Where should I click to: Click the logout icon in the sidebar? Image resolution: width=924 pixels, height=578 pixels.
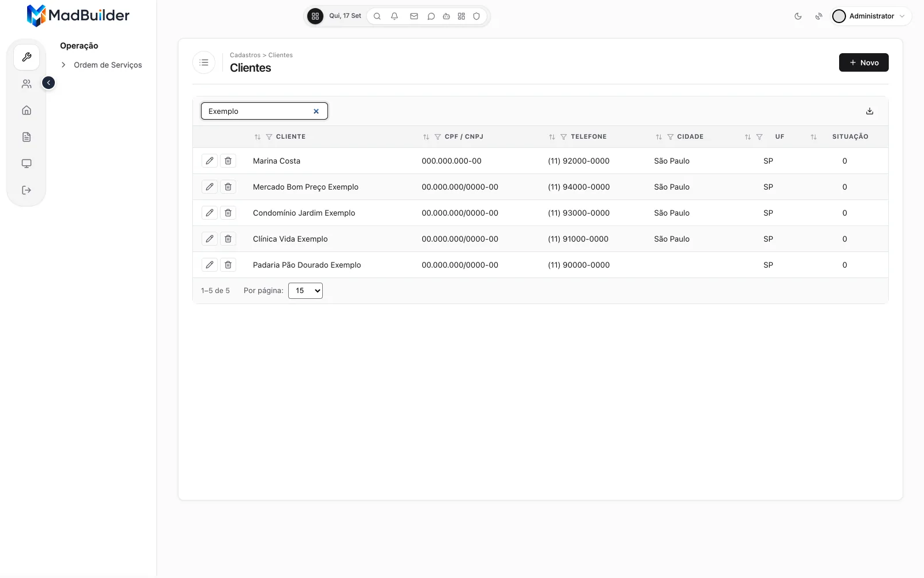[27, 190]
